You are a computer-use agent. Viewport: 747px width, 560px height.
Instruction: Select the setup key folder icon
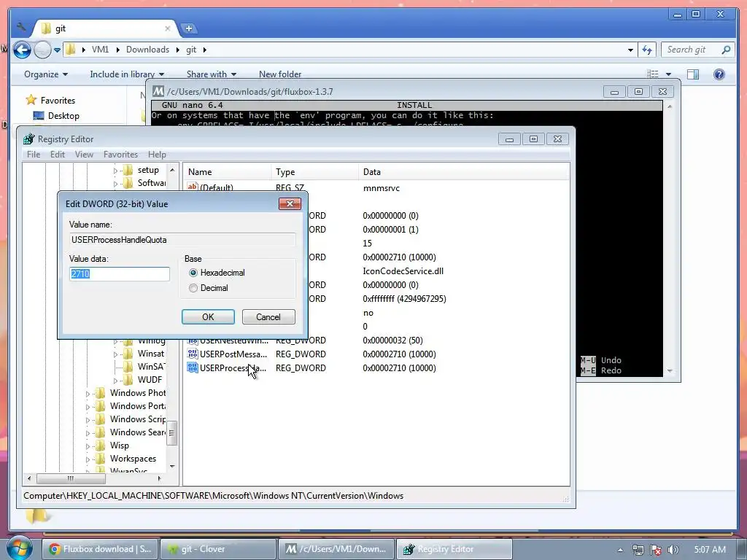pos(128,170)
